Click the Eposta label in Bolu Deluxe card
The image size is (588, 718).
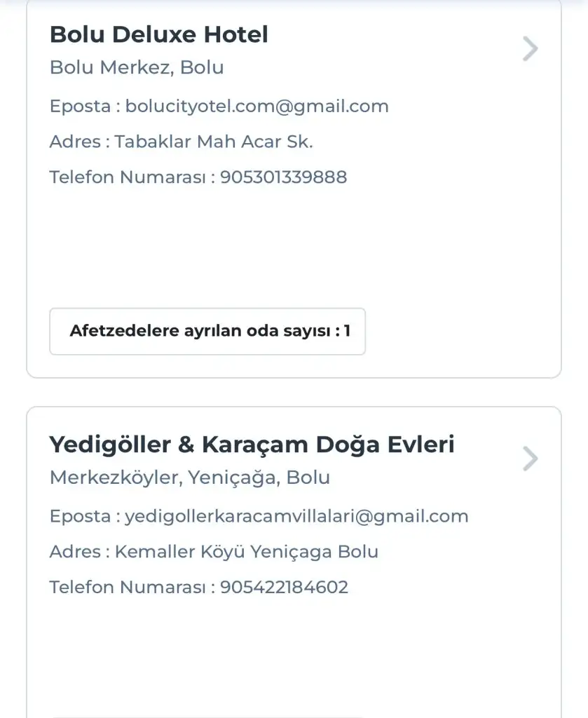(81, 107)
